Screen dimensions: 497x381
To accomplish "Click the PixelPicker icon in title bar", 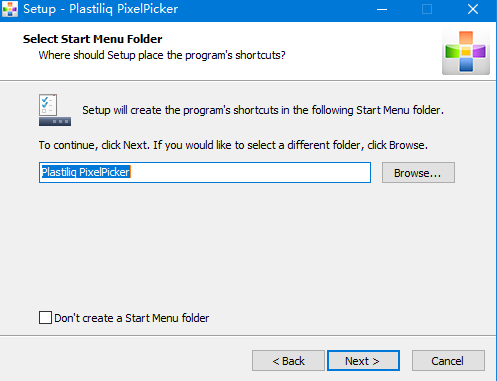I will pyautogui.click(x=10, y=9).
